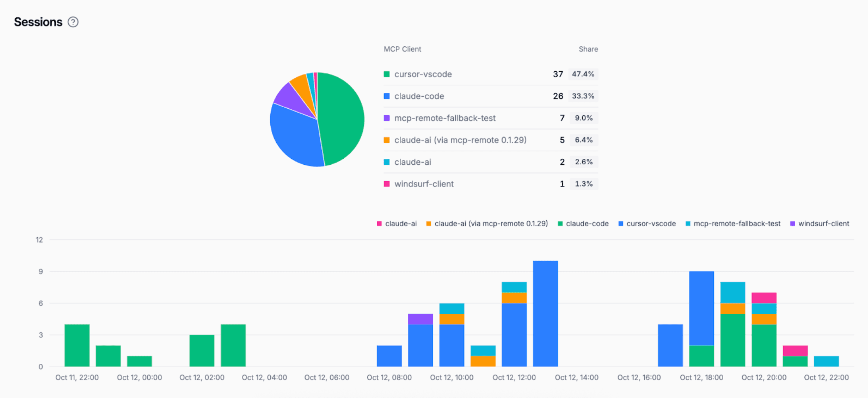Click the teal claude-ai legend square

tap(386, 162)
